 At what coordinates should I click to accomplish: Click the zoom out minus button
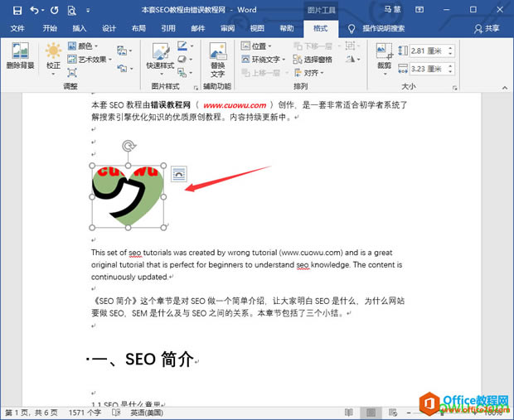point(409,413)
